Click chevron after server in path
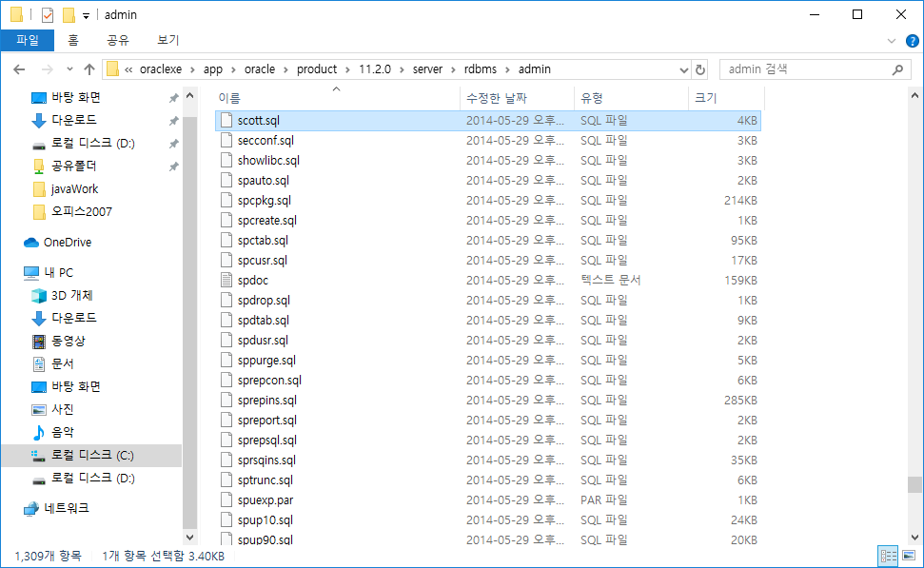The width and height of the screenshot is (924, 568). click(453, 69)
